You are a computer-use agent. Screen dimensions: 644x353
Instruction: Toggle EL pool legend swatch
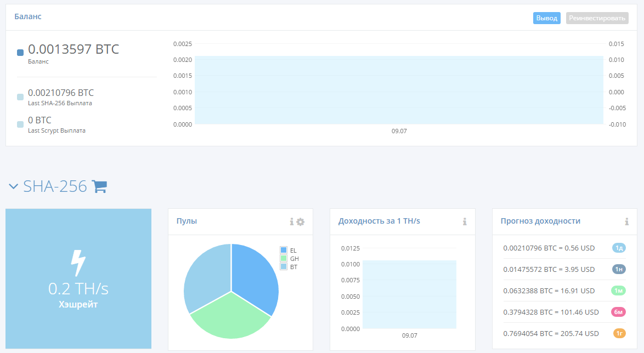pyautogui.click(x=284, y=250)
